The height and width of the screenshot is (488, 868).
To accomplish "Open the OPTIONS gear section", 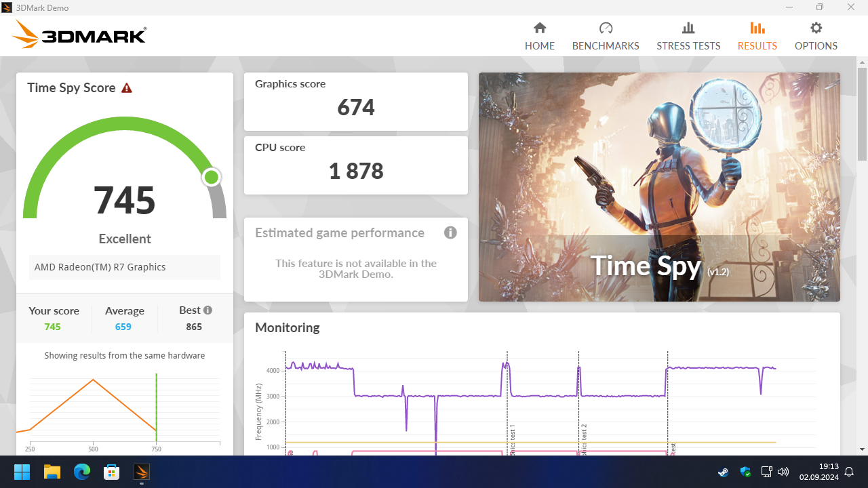I will 816,37.
